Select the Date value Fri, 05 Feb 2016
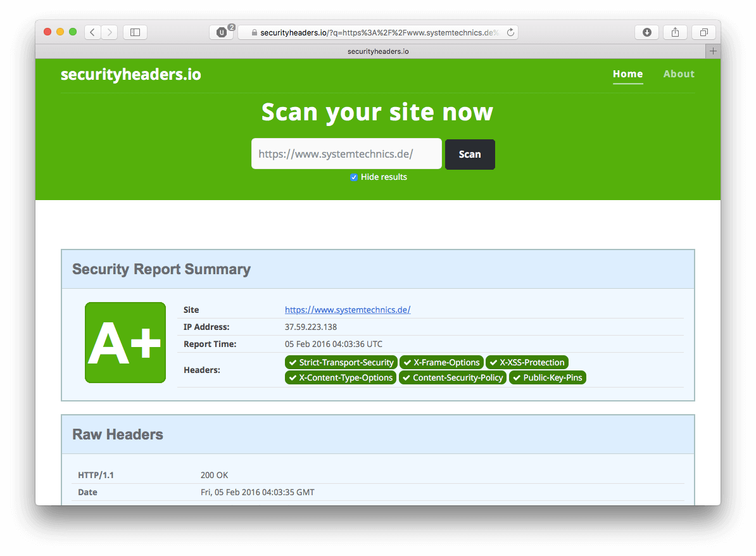This screenshot has width=756, height=556. pos(258,492)
